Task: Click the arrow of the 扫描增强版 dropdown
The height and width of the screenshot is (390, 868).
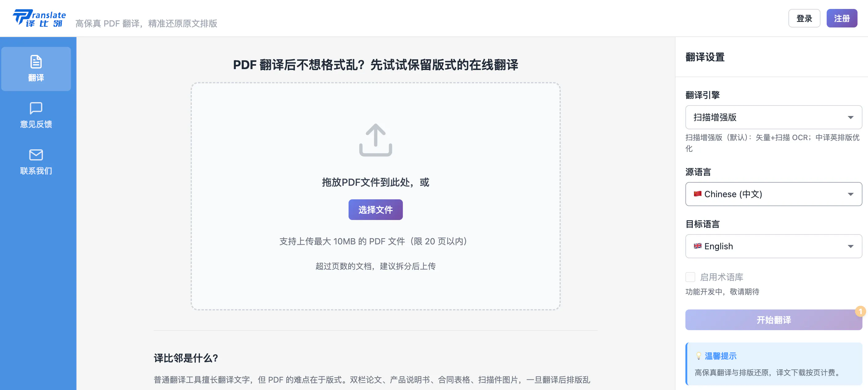Action: pyautogui.click(x=850, y=117)
